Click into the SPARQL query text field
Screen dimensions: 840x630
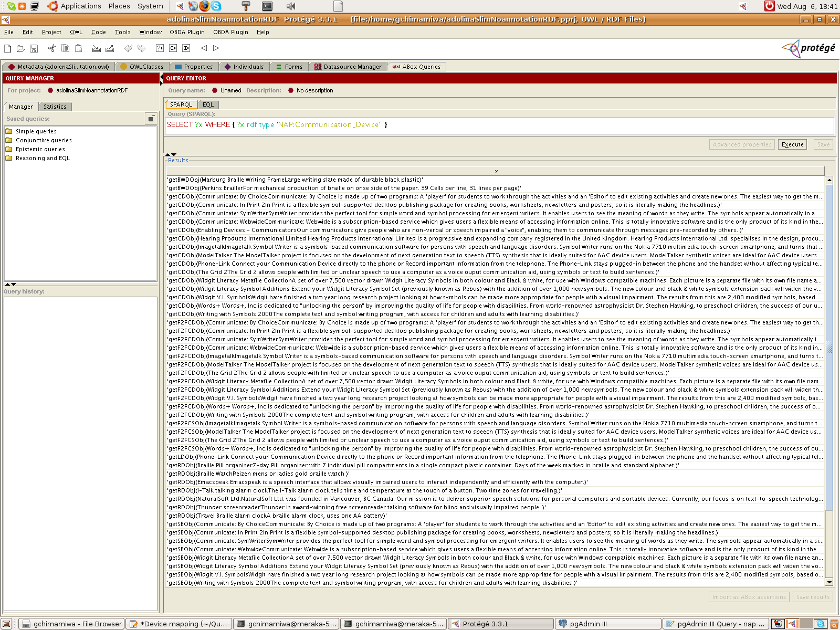click(499, 125)
